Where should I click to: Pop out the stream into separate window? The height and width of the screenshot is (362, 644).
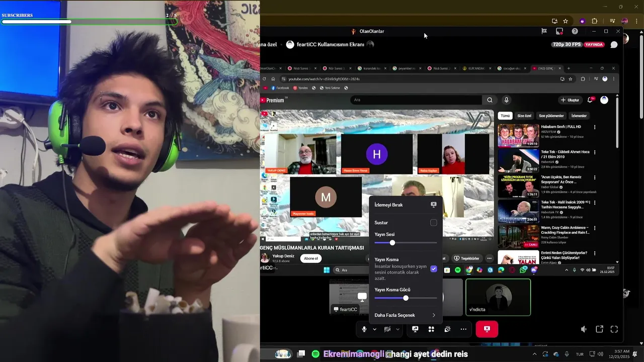[599, 329]
